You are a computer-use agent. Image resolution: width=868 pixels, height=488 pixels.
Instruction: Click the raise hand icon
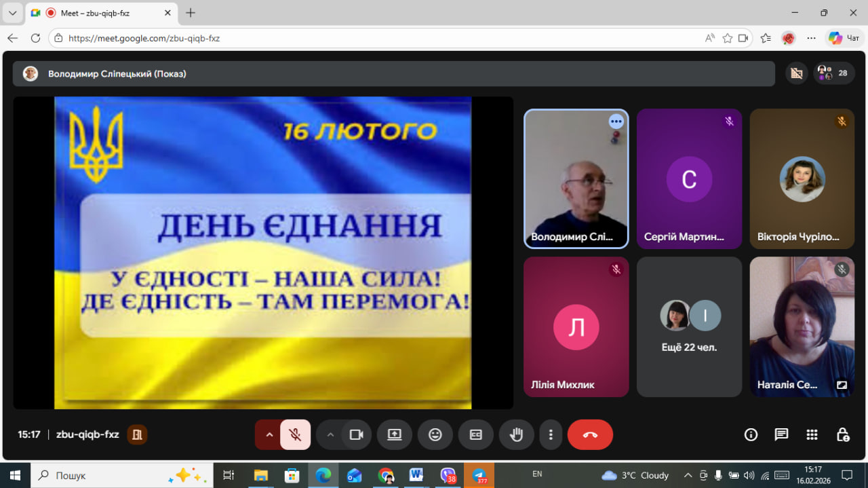point(516,435)
